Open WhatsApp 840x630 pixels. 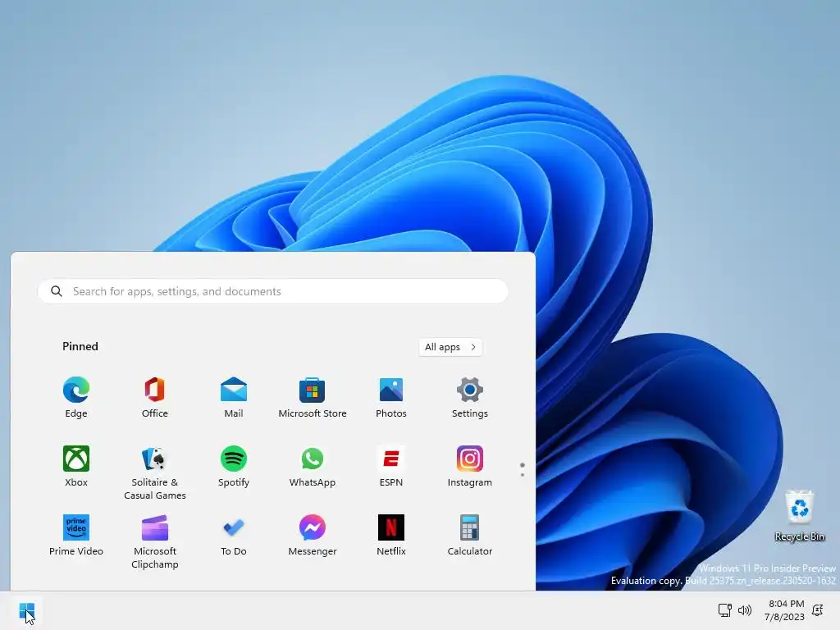click(x=313, y=466)
